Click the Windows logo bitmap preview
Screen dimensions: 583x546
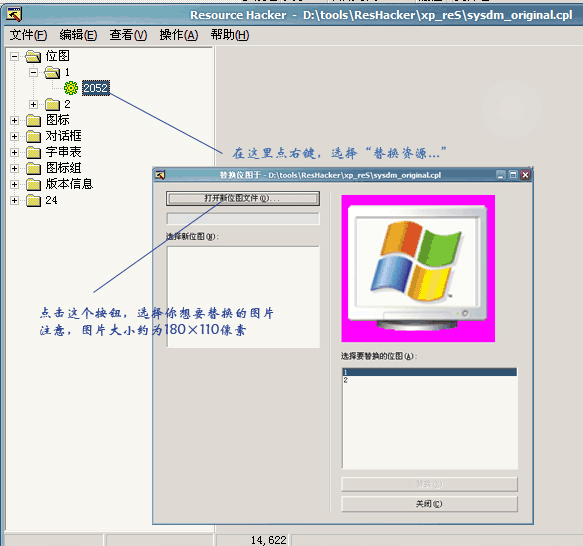tap(418, 268)
